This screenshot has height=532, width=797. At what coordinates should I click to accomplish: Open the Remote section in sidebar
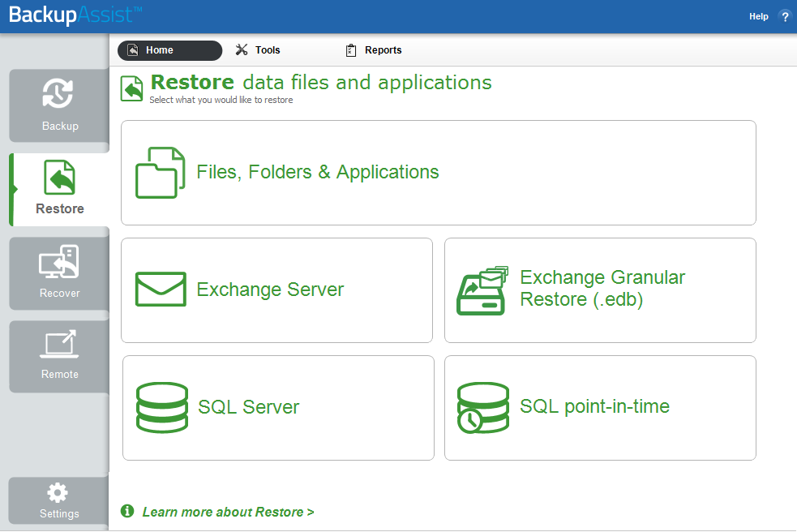pos(59,357)
